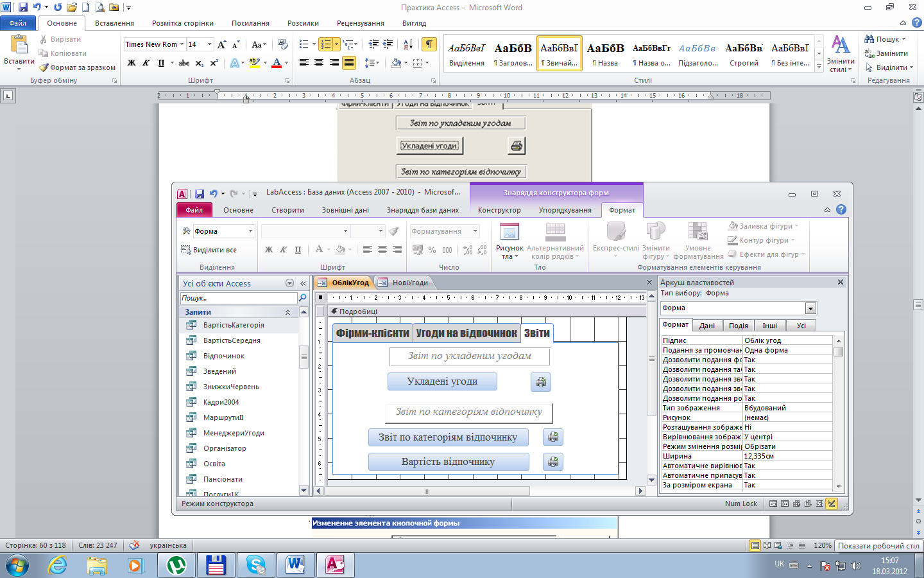The image size is (924, 578).
Task: Toggle Bold in the Word ribbon
Action: [132, 63]
